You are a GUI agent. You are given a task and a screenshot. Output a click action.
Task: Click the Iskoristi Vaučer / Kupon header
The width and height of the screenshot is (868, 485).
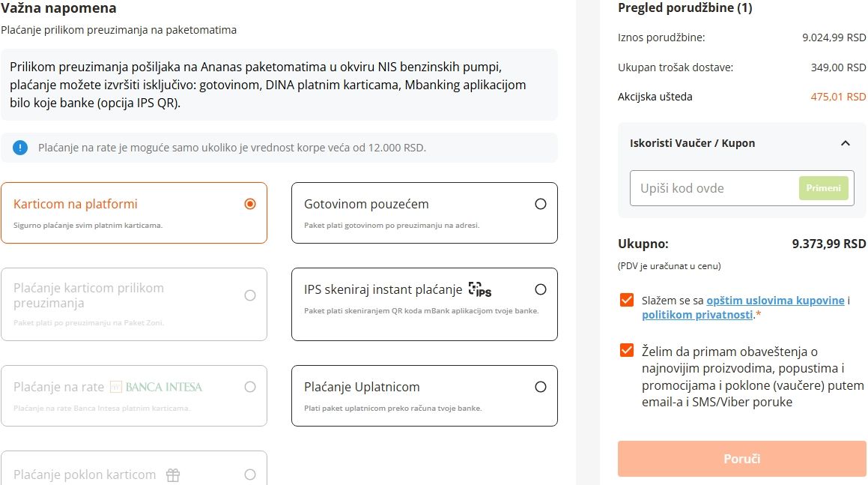693,143
